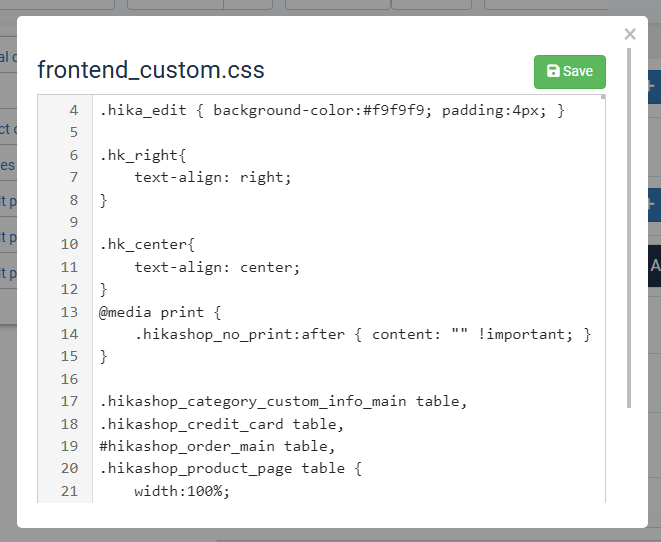
Task: Click the width:100%; declaration line
Action: 182,491
